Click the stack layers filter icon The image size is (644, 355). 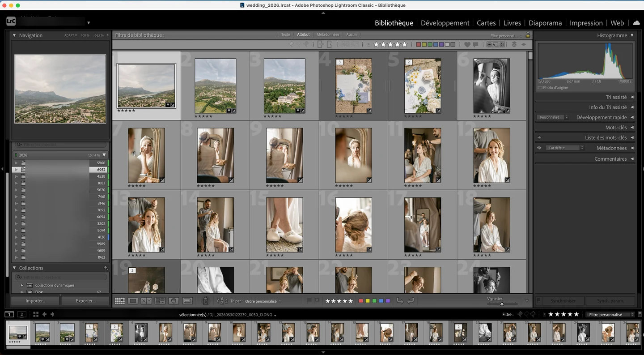(514, 44)
